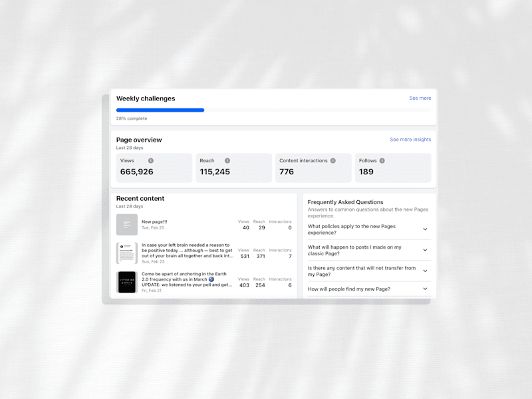Select the Views stat card showing 665,926
Viewport: 532px width, 399px height.
[x=154, y=168]
